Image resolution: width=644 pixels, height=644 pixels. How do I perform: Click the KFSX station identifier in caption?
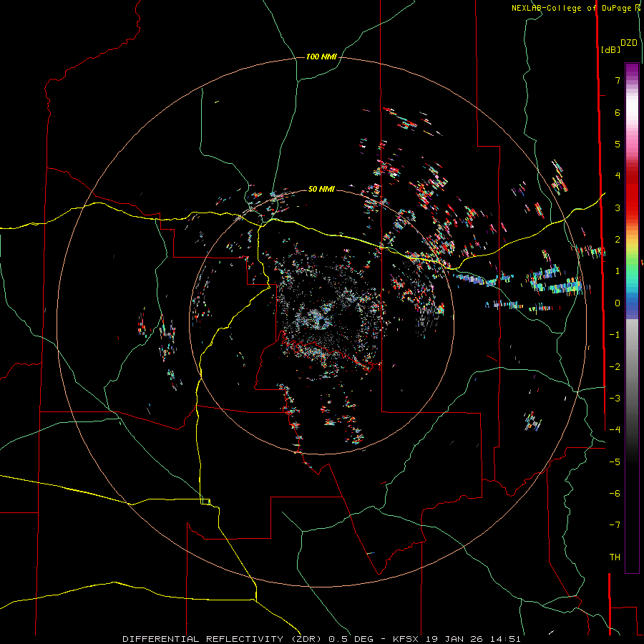[x=406, y=639]
